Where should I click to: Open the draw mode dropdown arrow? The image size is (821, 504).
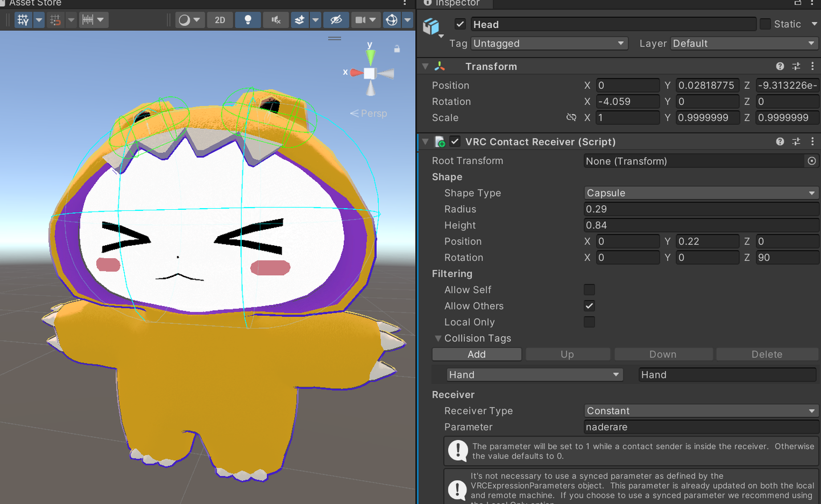pyautogui.click(x=197, y=20)
